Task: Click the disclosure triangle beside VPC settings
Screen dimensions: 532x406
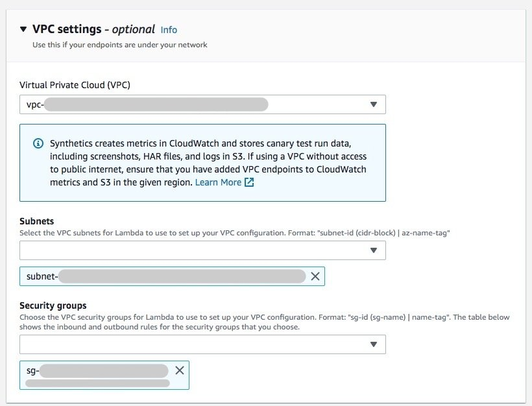Action: [23, 29]
